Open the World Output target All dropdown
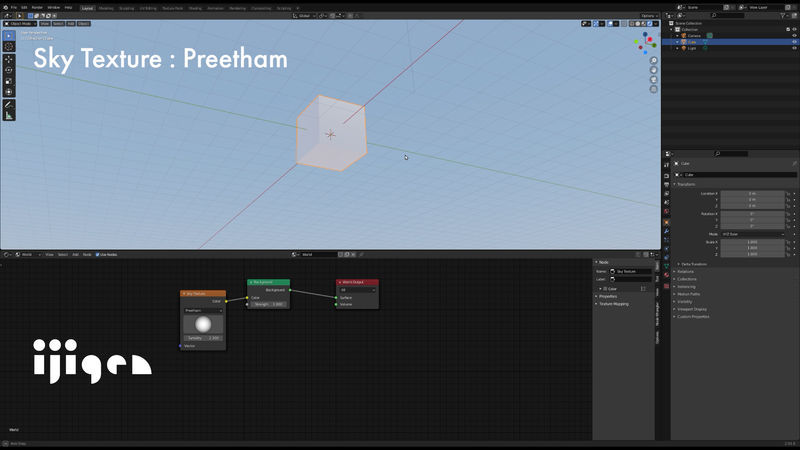The width and height of the screenshot is (800, 450). pos(358,290)
